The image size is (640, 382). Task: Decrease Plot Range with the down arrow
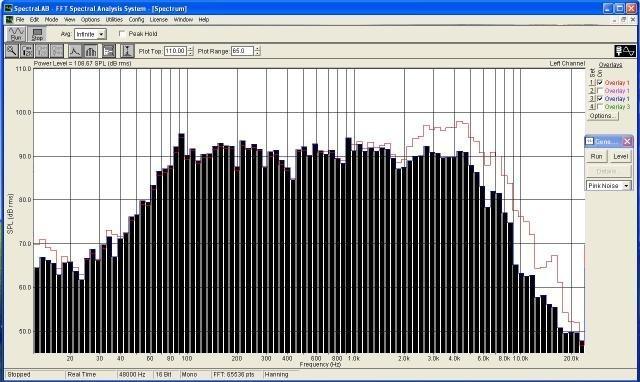257,53
